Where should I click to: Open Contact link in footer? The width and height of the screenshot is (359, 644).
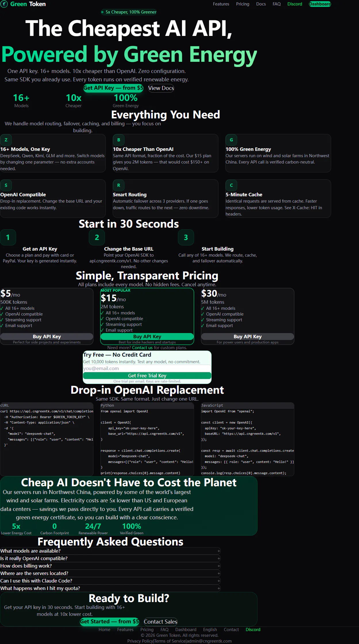[231, 630]
